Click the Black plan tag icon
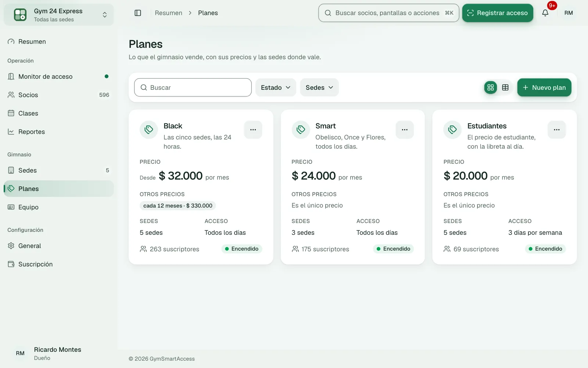This screenshot has width=588, height=368. 149,130
